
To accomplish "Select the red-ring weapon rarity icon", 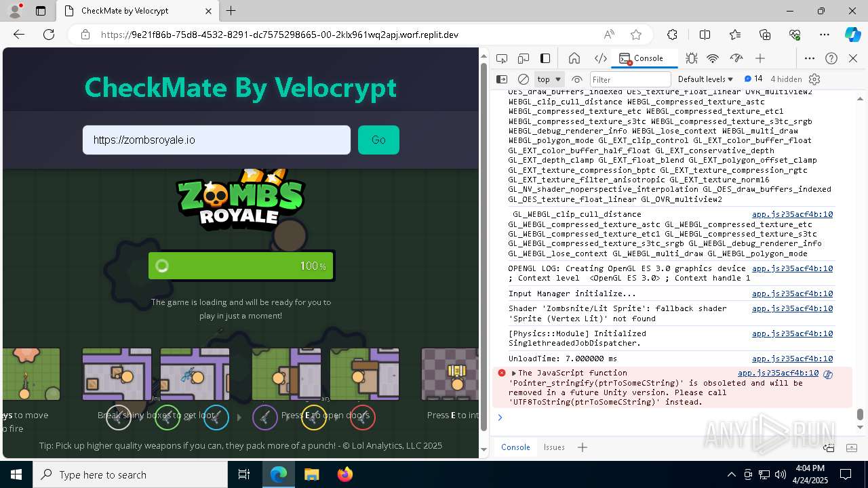I will pos(363,418).
